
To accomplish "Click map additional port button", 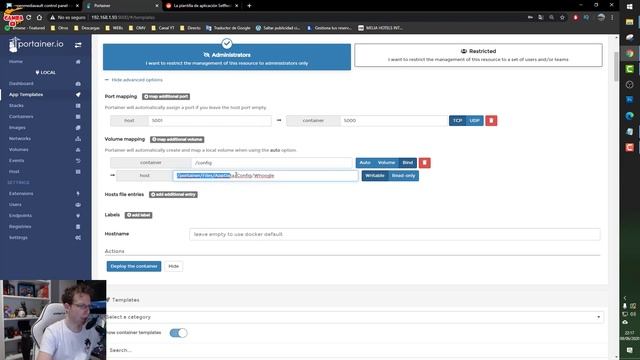I will [166, 97].
